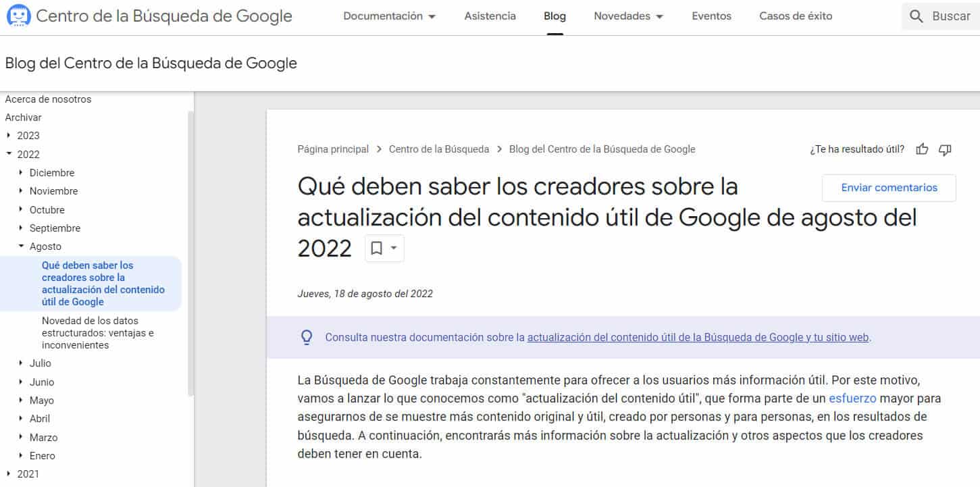Screen dimensions: 980x487
Task: Click the search magnifier icon
Action: pyautogui.click(x=916, y=16)
